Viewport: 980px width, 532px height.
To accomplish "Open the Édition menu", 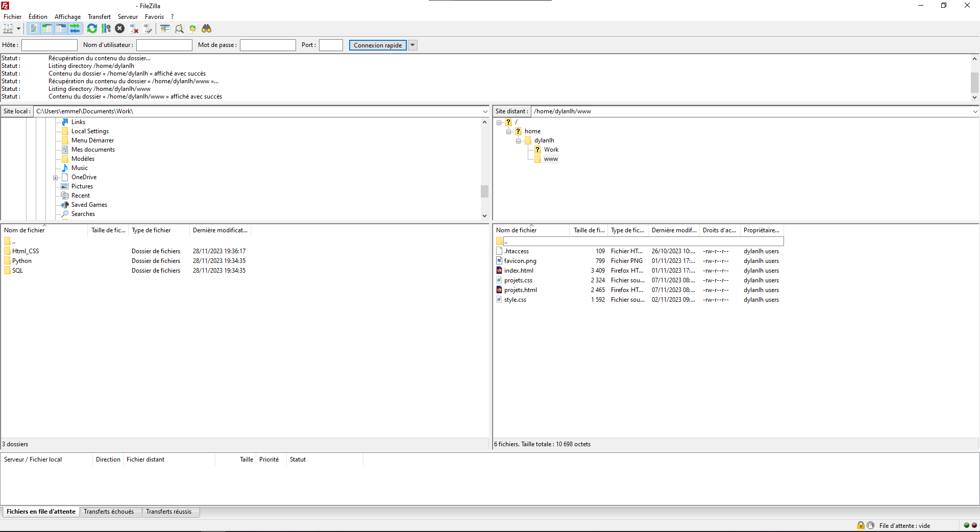I will pyautogui.click(x=38, y=17).
